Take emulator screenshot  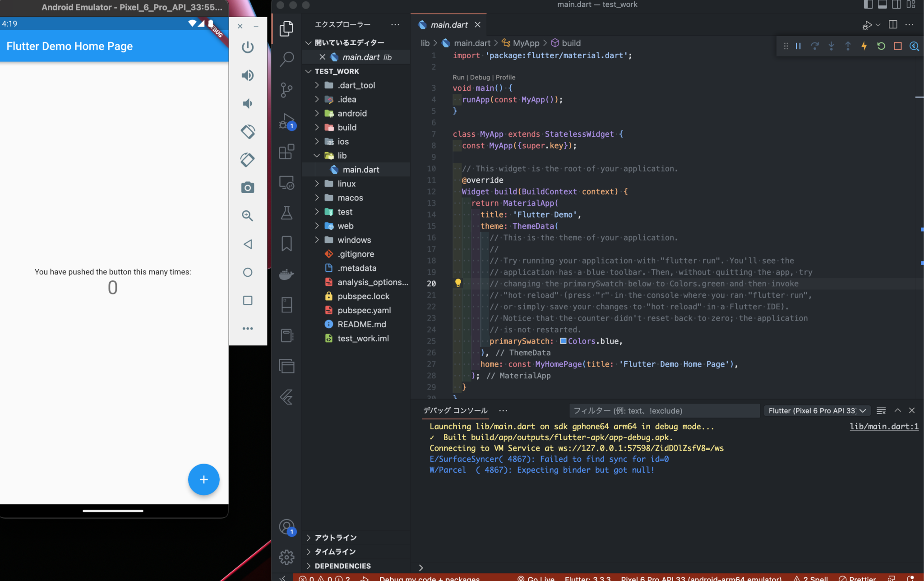pos(248,187)
